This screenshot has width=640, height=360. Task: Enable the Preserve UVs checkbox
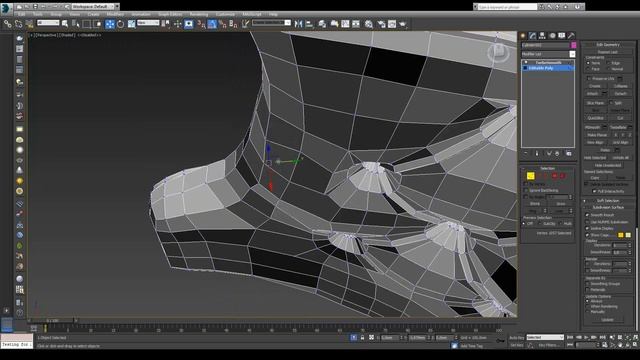pos(589,78)
